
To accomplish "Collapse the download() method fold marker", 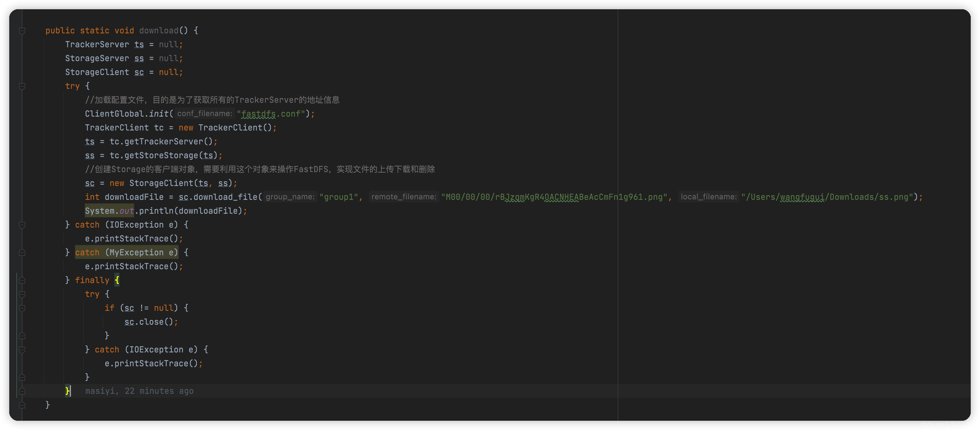I will pos(22,31).
